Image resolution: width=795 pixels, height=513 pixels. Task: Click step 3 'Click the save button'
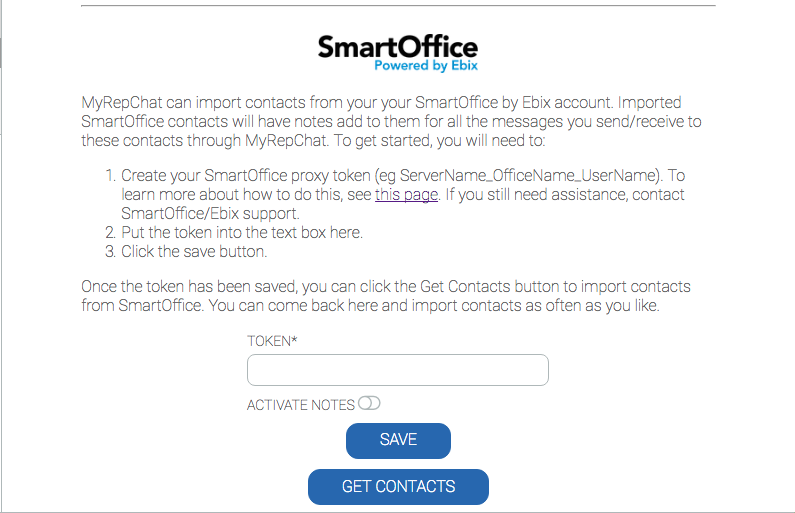click(x=186, y=252)
